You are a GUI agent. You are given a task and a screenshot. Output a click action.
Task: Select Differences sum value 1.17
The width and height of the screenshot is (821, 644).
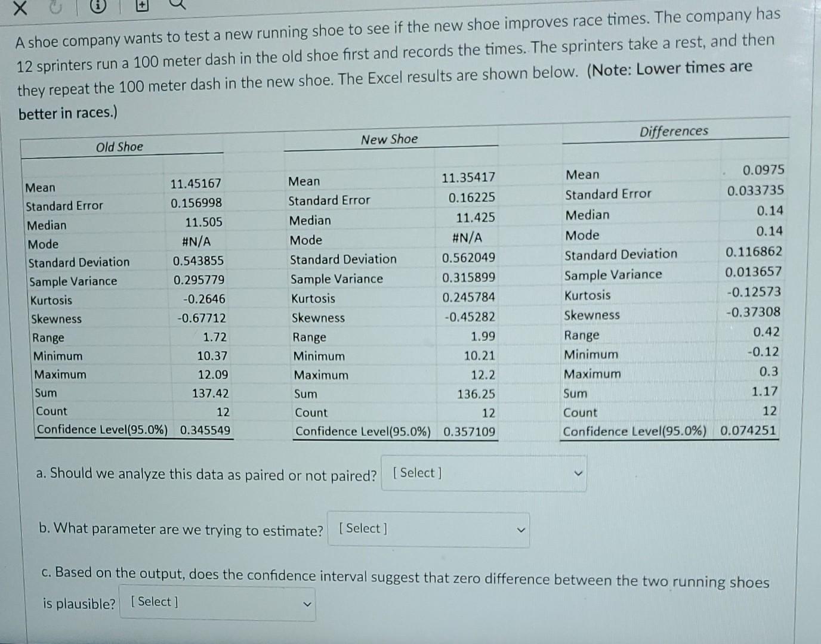(764, 392)
